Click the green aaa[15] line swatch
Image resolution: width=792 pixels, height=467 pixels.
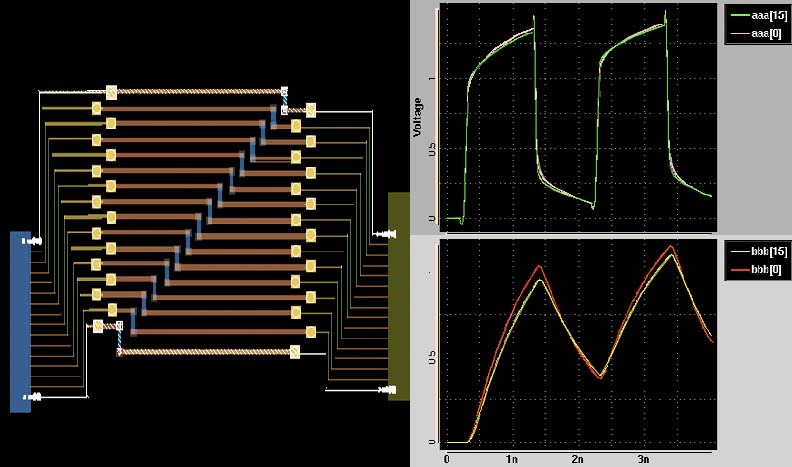point(741,17)
